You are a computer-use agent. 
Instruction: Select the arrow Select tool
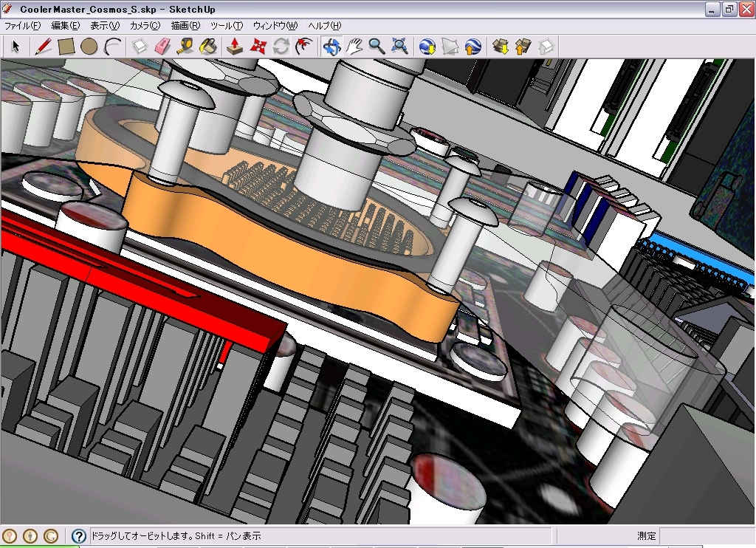point(16,47)
